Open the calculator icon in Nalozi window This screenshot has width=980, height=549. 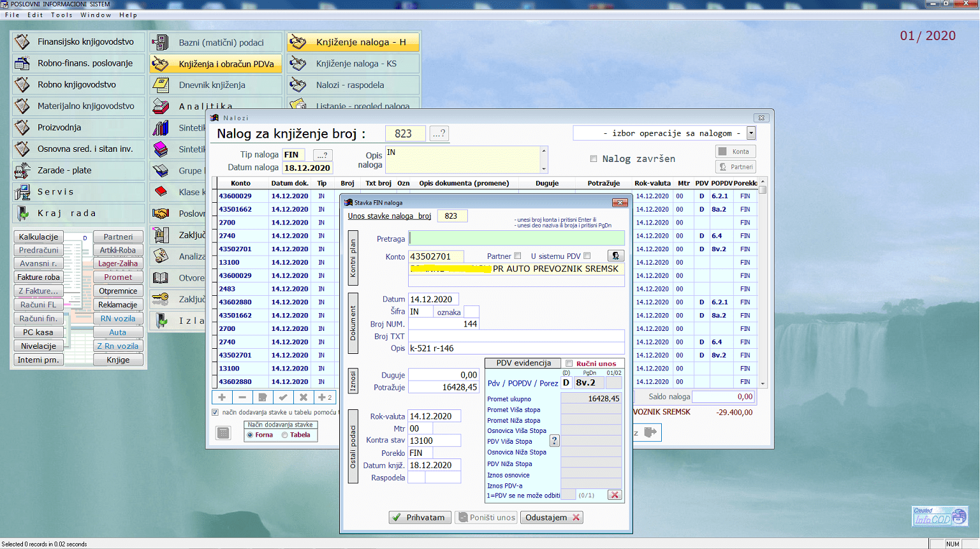click(x=223, y=433)
